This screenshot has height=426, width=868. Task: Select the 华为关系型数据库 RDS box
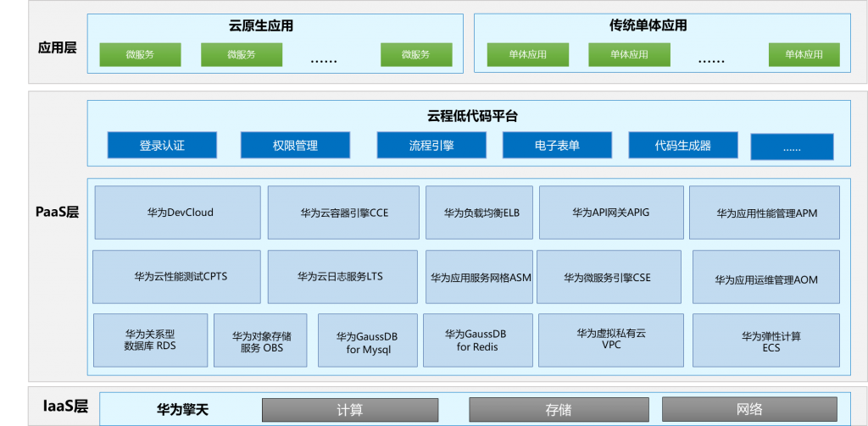(151, 340)
